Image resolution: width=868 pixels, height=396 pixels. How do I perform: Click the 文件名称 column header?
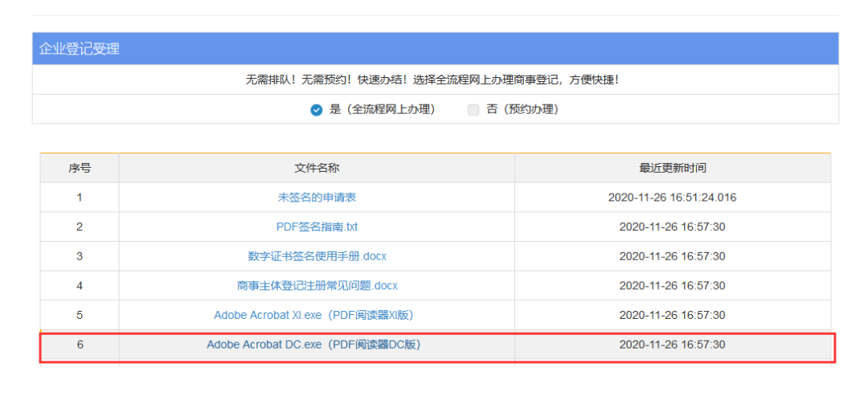pos(317,168)
